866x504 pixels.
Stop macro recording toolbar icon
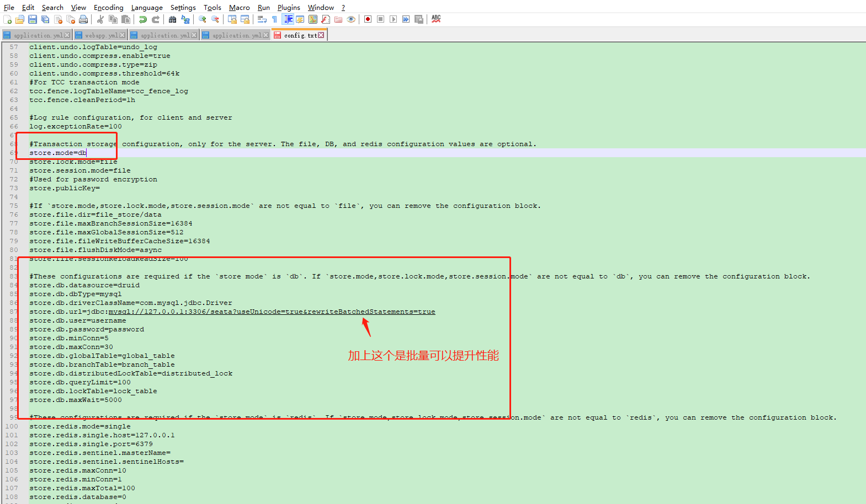[x=380, y=19]
